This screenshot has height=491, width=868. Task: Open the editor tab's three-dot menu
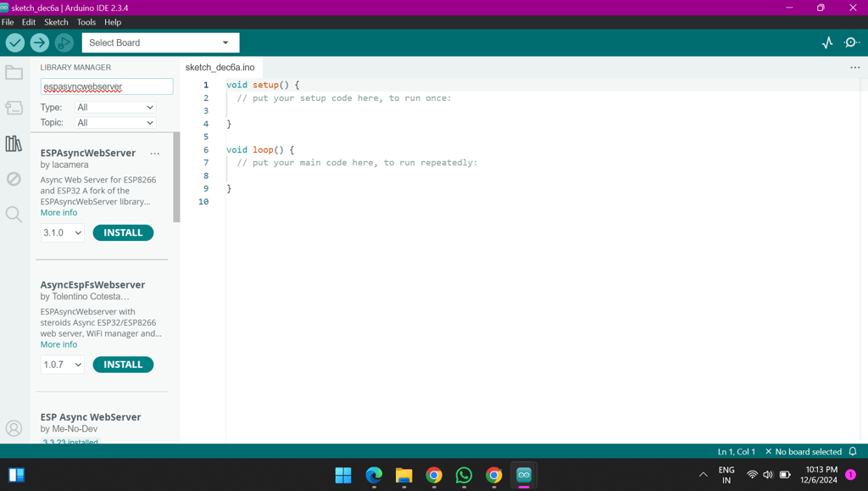[854, 68]
